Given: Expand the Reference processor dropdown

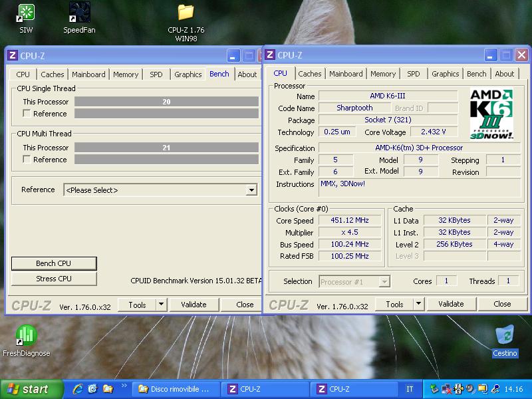Looking at the screenshot, I should [251, 190].
